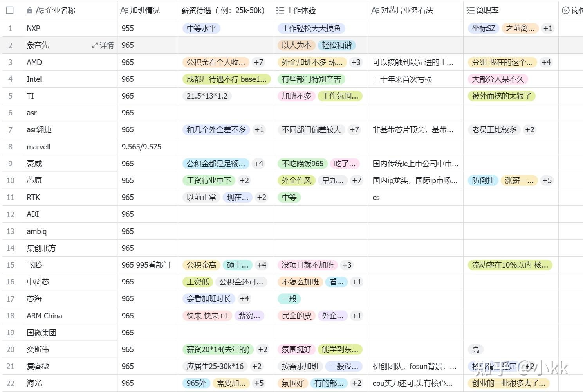Screen dimensions: 583x392
Task: Click the 有些部门特别辛苦 tag
Action: (x=311, y=79)
